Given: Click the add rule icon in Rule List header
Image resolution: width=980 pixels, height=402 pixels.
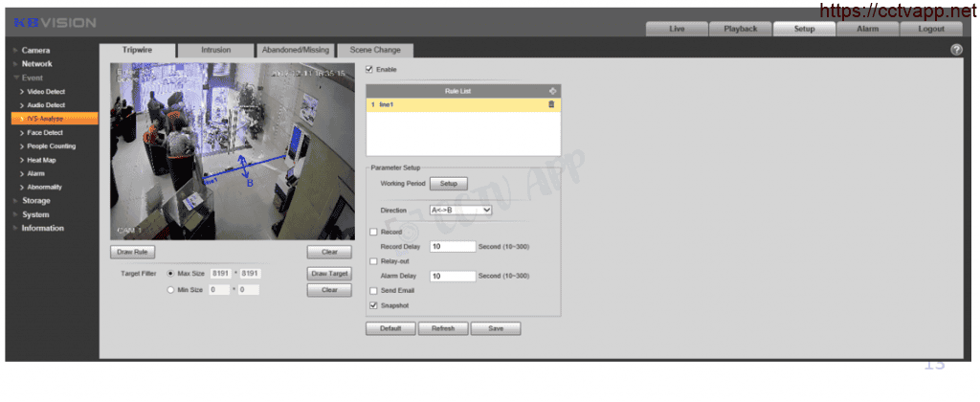Looking at the screenshot, I should (x=551, y=91).
